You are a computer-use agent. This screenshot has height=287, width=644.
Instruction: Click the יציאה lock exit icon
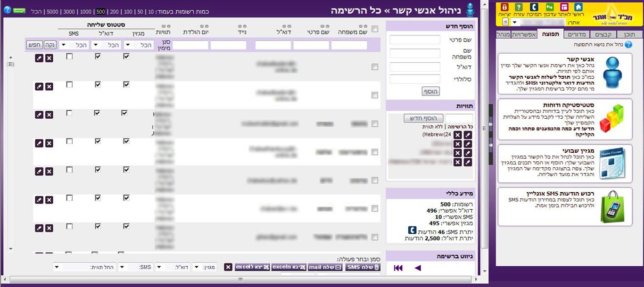tap(504, 7)
